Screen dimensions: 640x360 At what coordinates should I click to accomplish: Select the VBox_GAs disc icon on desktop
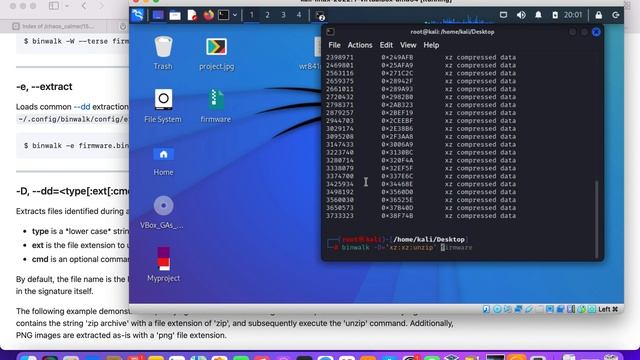[162, 212]
